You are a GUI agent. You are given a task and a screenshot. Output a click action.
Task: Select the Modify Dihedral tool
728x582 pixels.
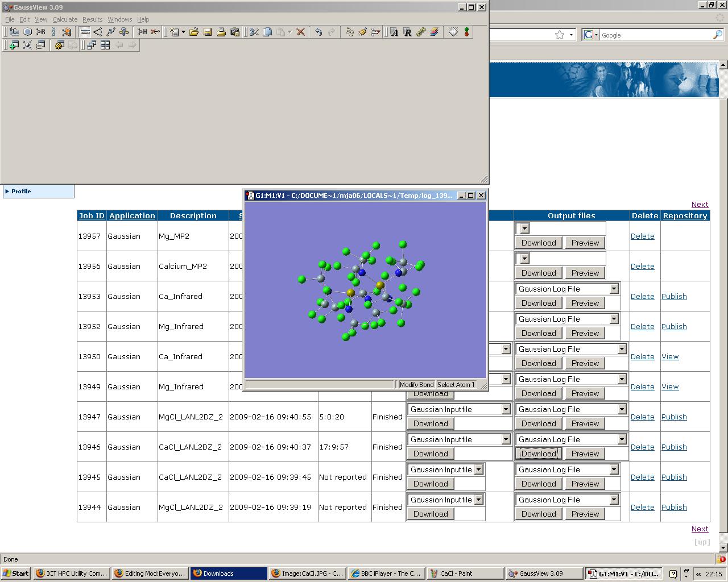point(111,32)
